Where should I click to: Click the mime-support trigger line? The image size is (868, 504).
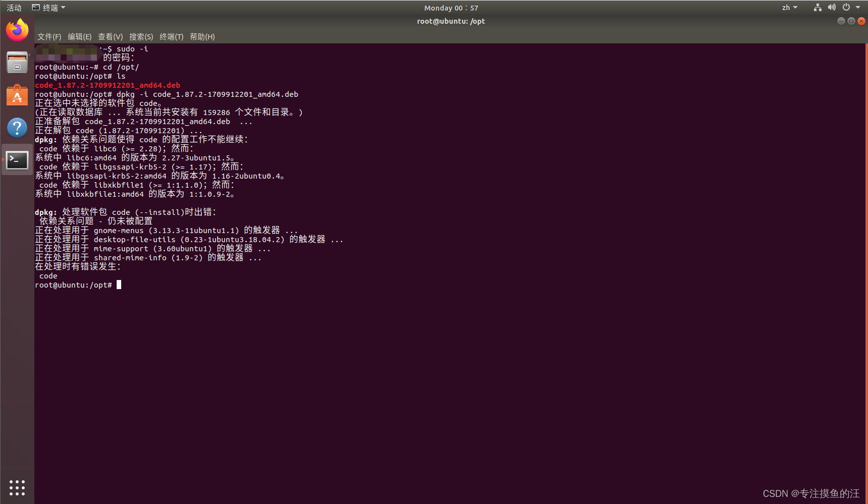point(153,249)
